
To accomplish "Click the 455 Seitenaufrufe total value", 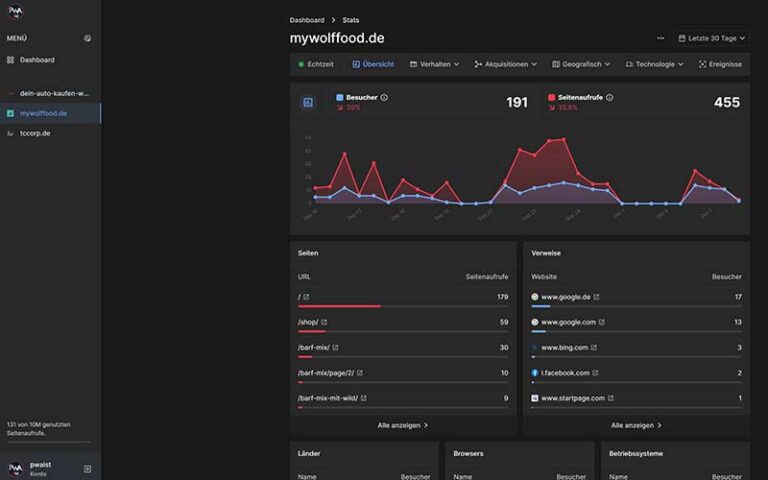I will click(x=727, y=102).
